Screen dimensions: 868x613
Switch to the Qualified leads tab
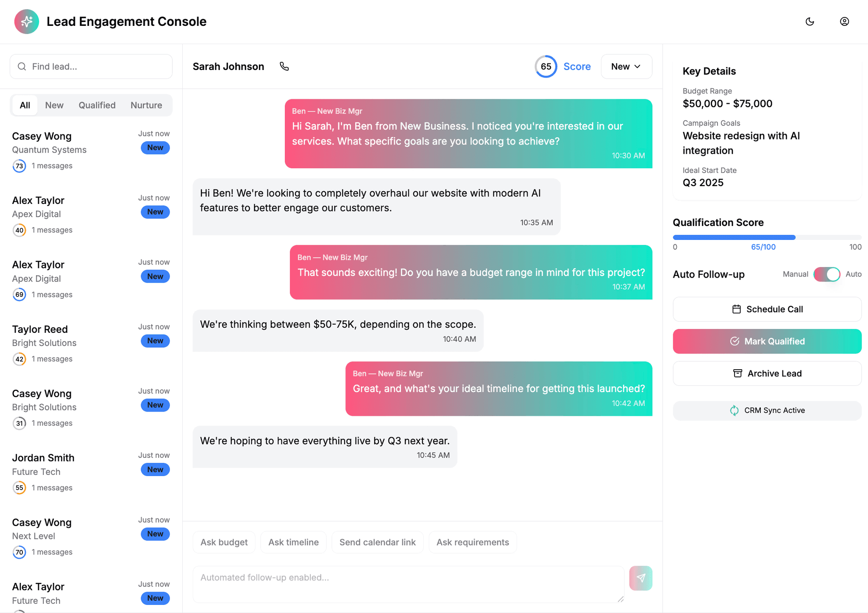click(x=97, y=105)
